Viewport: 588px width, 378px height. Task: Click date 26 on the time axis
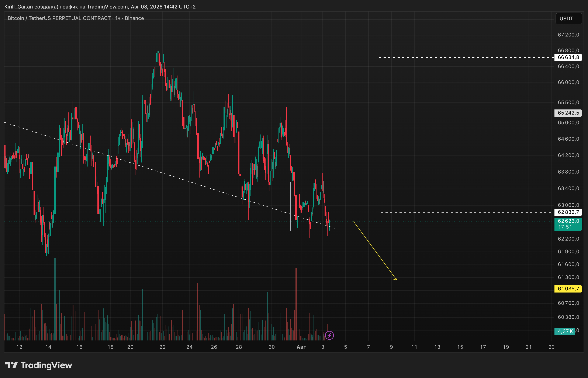pos(214,347)
